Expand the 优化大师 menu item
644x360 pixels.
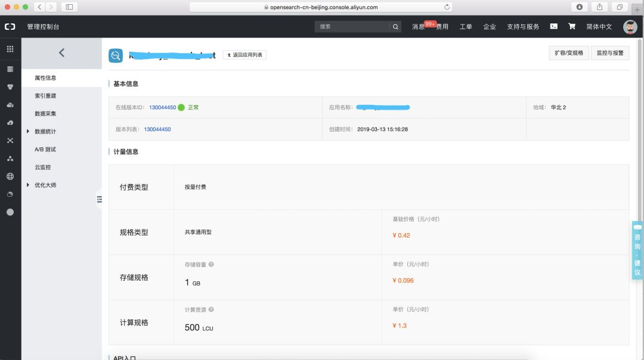tap(45, 185)
